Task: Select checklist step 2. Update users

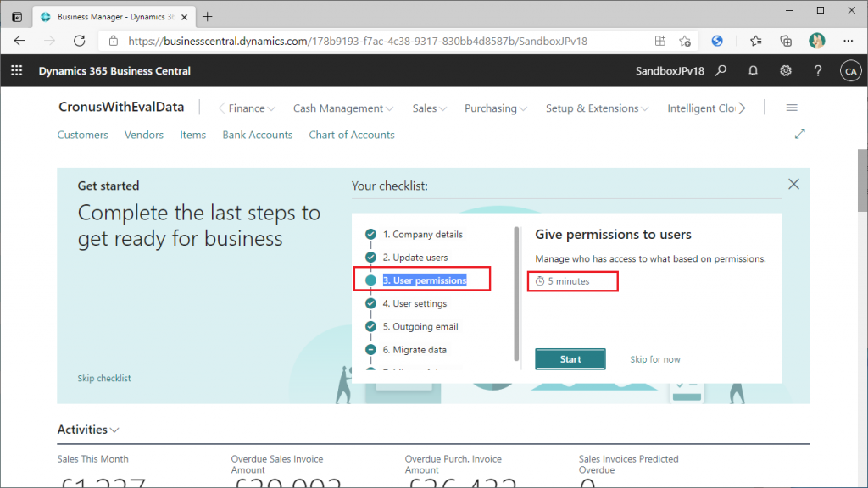Action: (x=415, y=258)
